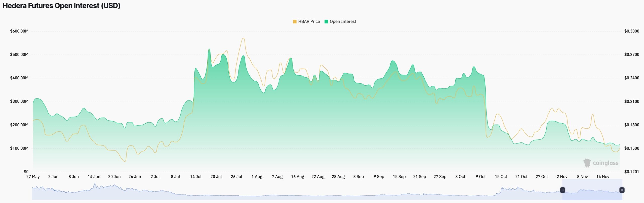Click the $0.2400 right axis label
The image size is (644, 203).
[x=632, y=78]
